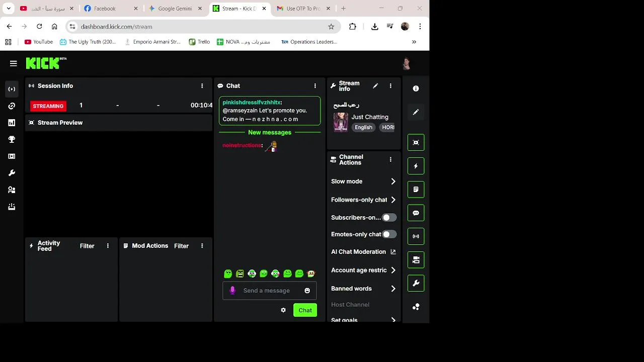Image resolution: width=644 pixels, height=362 pixels.
Task: Expand Account age restriction settings
Action: 364,270
